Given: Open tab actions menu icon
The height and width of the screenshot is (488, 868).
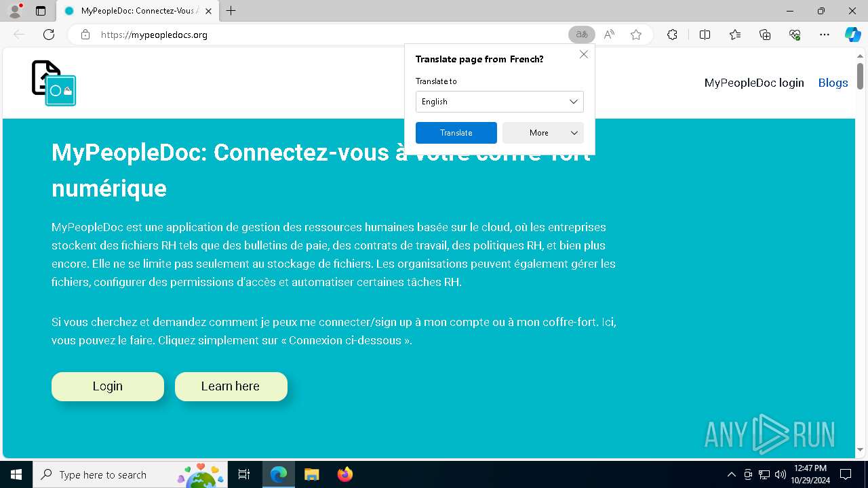Looking at the screenshot, I should point(41,11).
